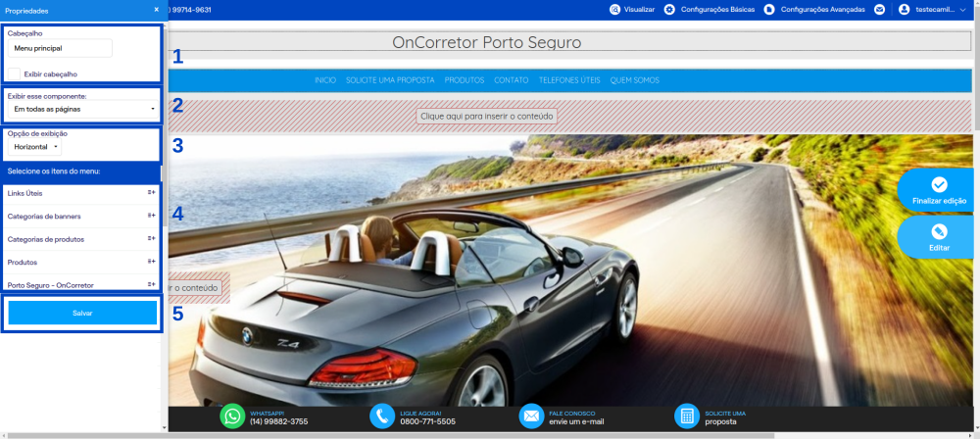Open Configurações Básicas gear icon
The image size is (980, 441).
(669, 10)
